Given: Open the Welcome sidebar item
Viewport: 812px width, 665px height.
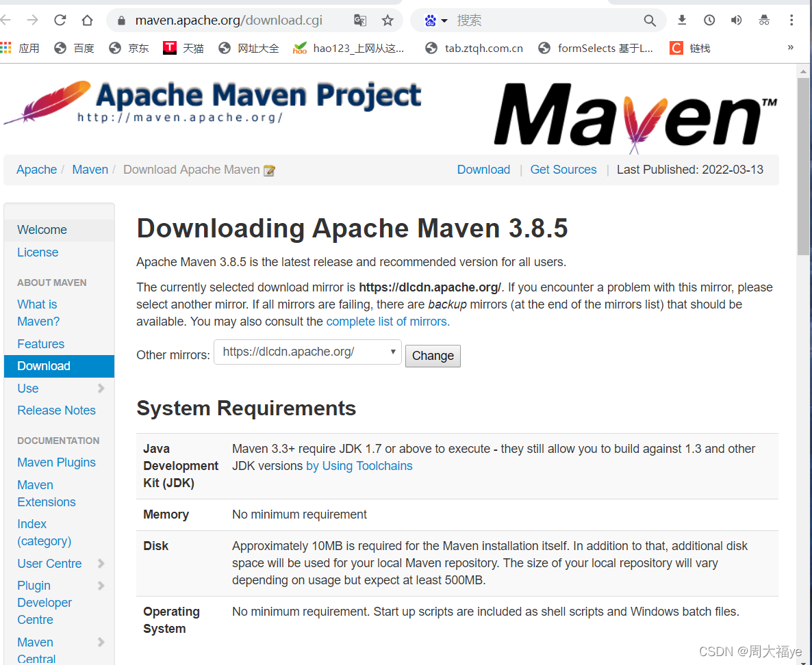Looking at the screenshot, I should click(x=59, y=230).
